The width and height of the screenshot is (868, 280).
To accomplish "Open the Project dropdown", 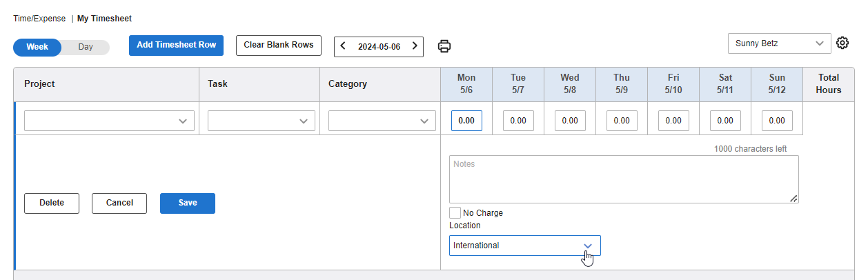I will (x=109, y=121).
